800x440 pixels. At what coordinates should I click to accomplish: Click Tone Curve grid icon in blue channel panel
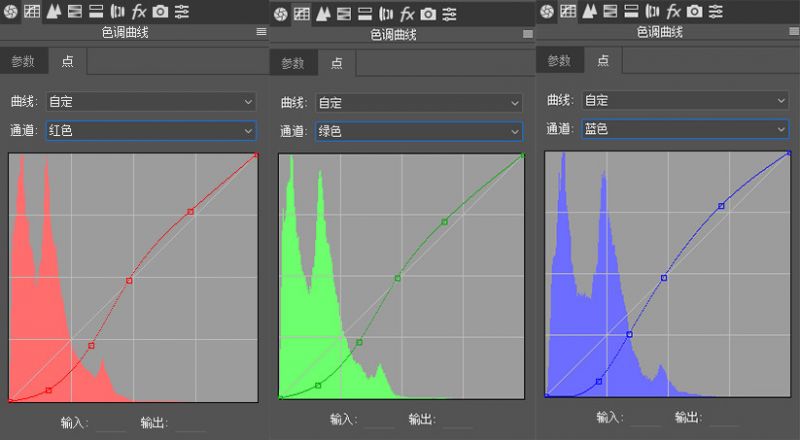568,12
